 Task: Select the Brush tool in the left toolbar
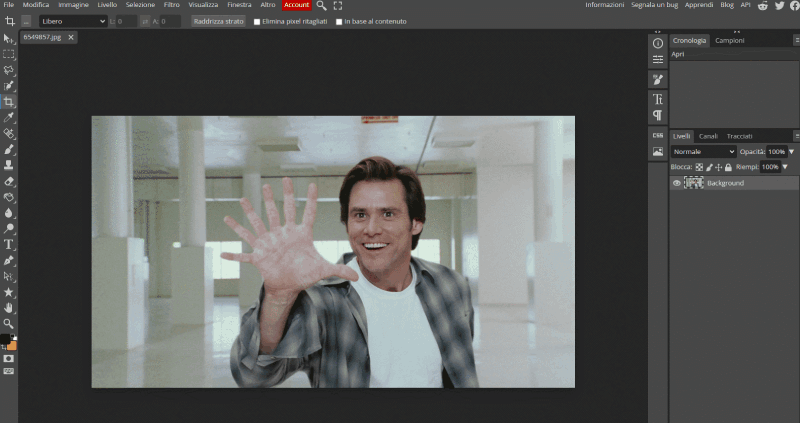(x=9, y=150)
